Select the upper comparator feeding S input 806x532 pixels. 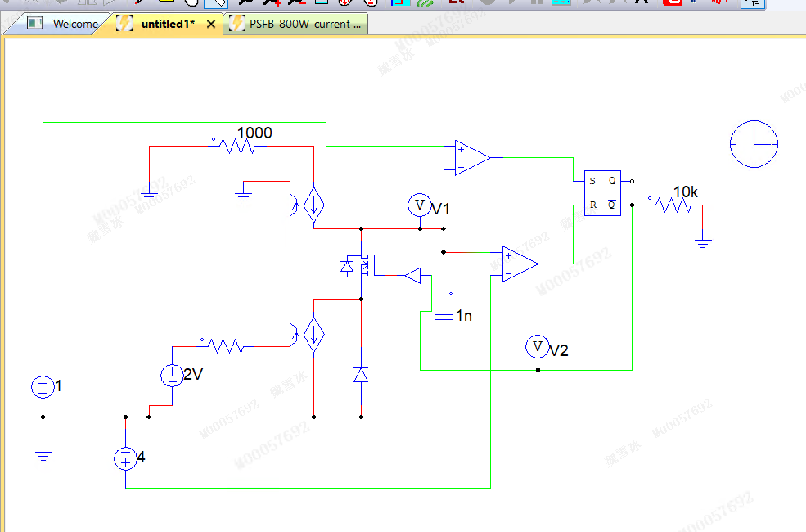[x=472, y=158]
